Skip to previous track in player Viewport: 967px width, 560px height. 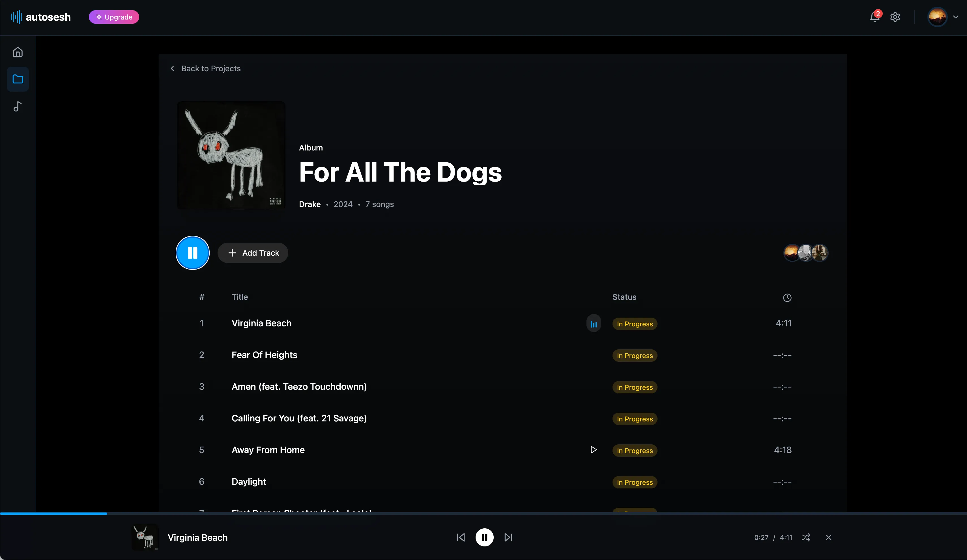pyautogui.click(x=461, y=537)
